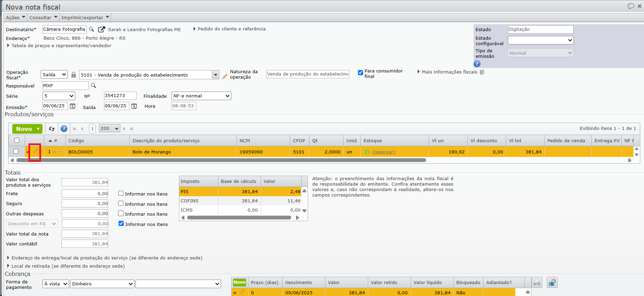The height and width of the screenshot is (296, 644).
Task: Go to last page of products grid
Action: (132, 129)
